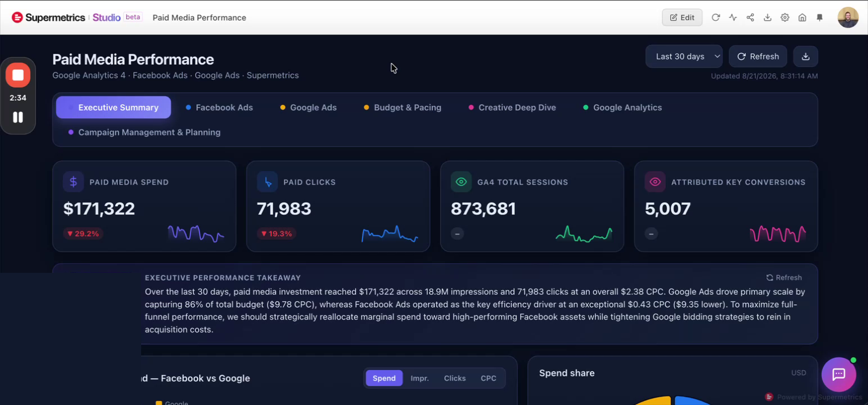Go to the home icon in header
868x405 pixels.
[802, 17]
